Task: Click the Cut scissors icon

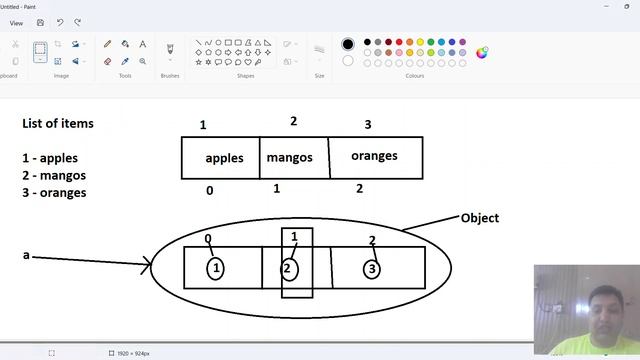Action: pyautogui.click(x=16, y=44)
